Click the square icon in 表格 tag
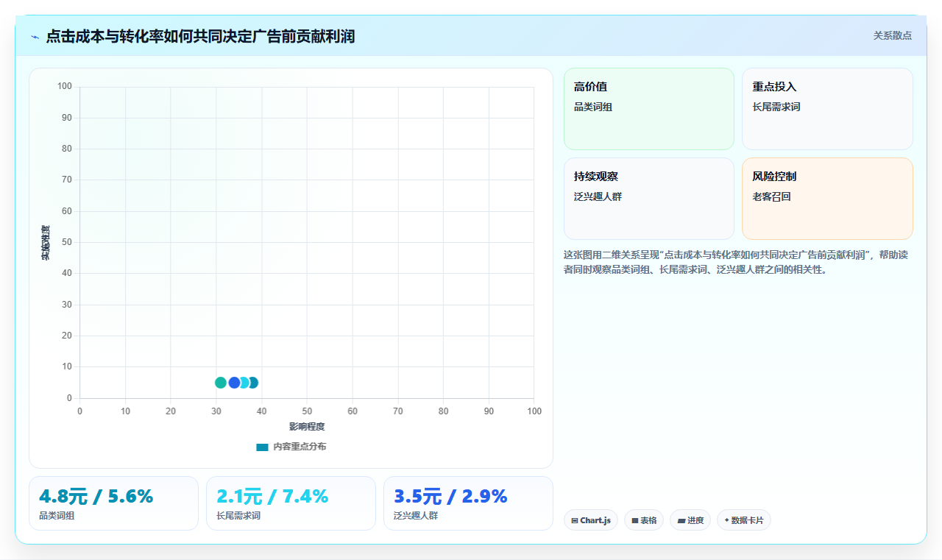Viewport: 942px width, 560px height. pos(635,520)
